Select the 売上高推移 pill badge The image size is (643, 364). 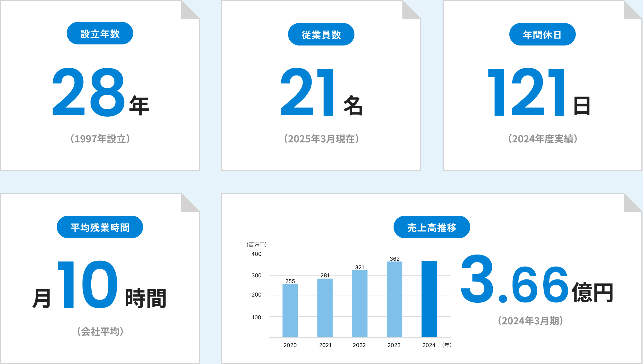pyautogui.click(x=432, y=227)
